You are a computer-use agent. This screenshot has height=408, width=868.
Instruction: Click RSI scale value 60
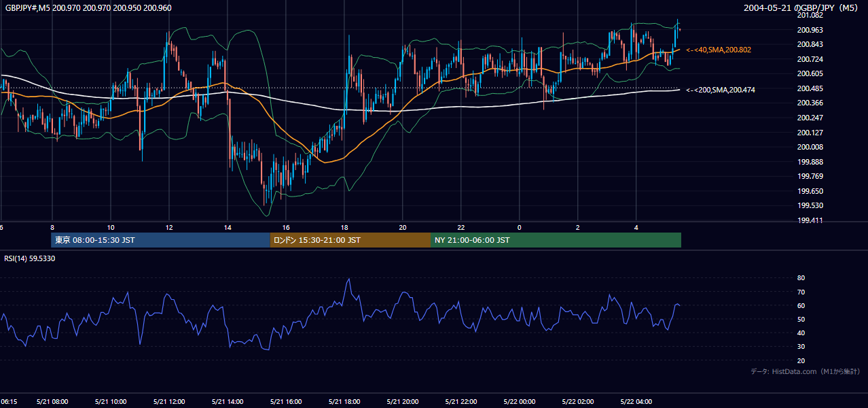pos(801,305)
